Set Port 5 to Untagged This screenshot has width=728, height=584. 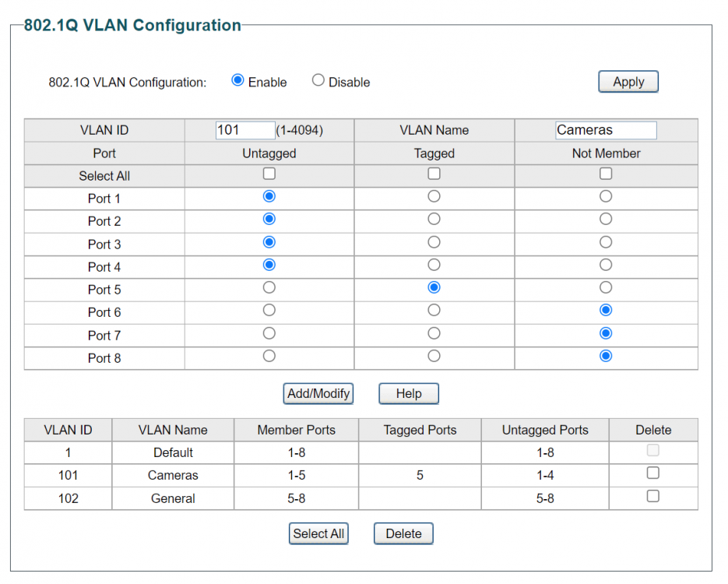pyautogui.click(x=269, y=288)
